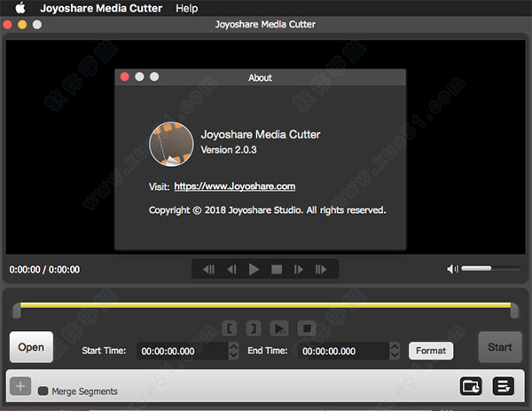Click the next keyframe step-forward button
532x411 pixels.
pos(321,269)
